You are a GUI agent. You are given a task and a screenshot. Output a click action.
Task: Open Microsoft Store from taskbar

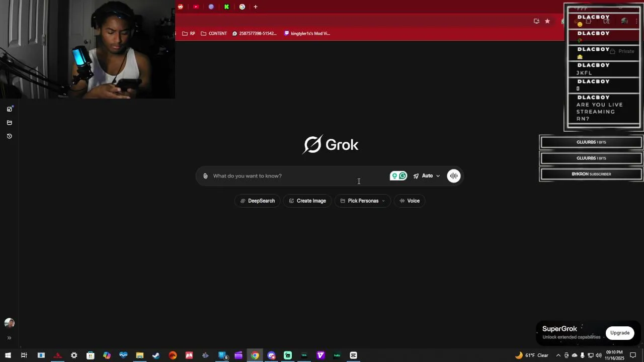(x=91, y=355)
